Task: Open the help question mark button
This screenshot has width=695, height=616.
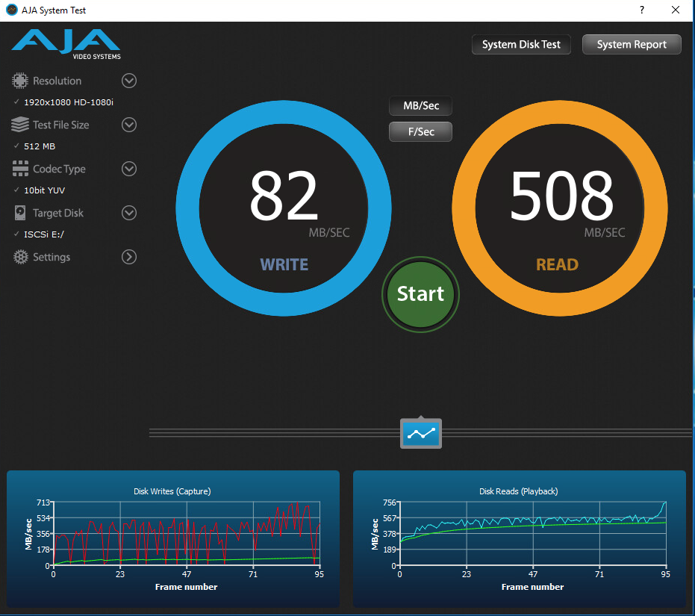Action: (642, 10)
